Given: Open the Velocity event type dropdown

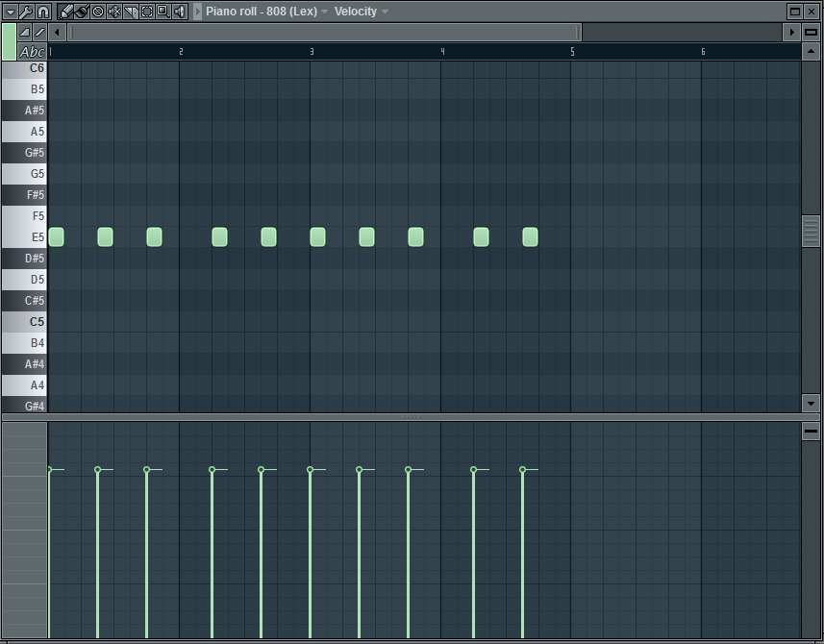Looking at the screenshot, I should [361, 11].
